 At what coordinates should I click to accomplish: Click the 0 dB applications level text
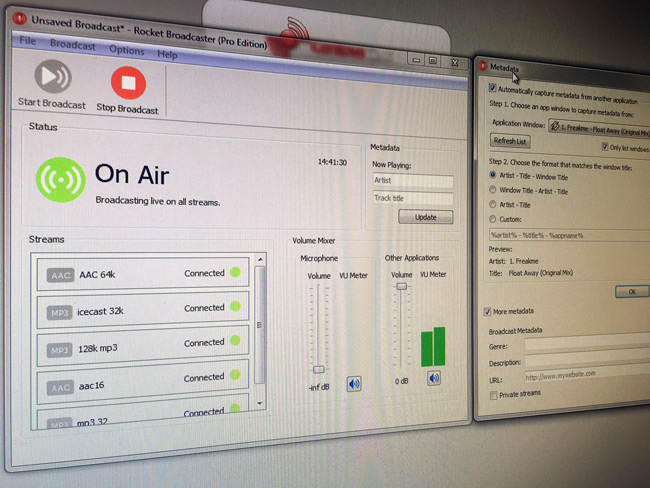(x=401, y=381)
